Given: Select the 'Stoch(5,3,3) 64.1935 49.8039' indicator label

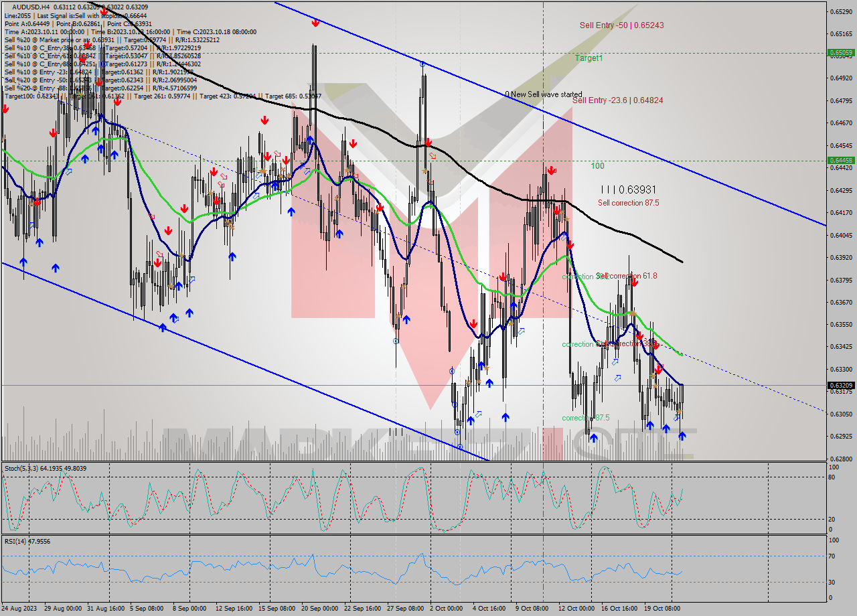Looking at the screenshot, I should [x=46, y=469].
